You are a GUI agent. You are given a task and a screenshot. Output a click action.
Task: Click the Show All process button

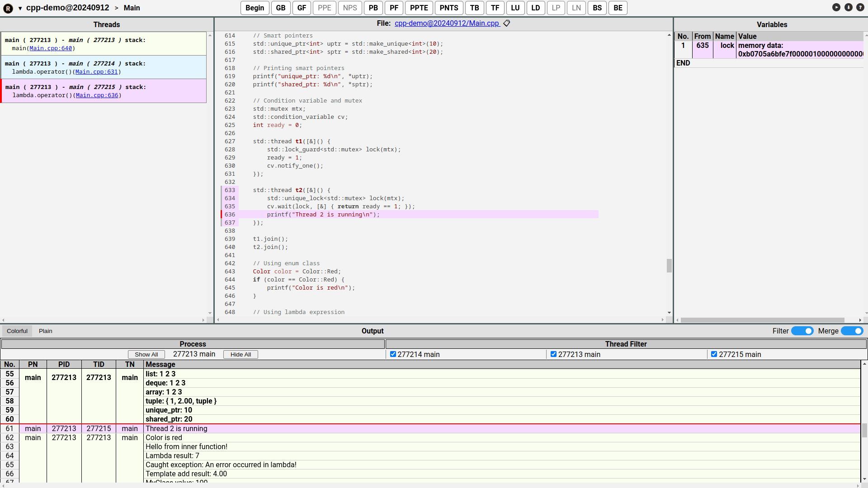pyautogui.click(x=146, y=354)
